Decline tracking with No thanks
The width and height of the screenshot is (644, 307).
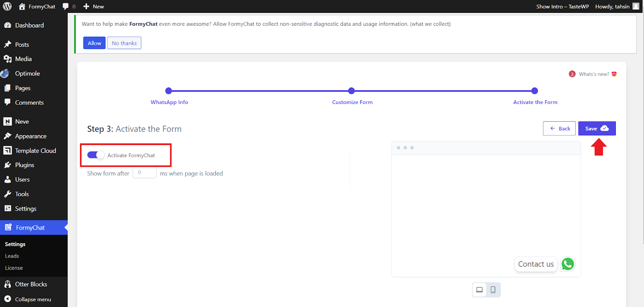[124, 43]
